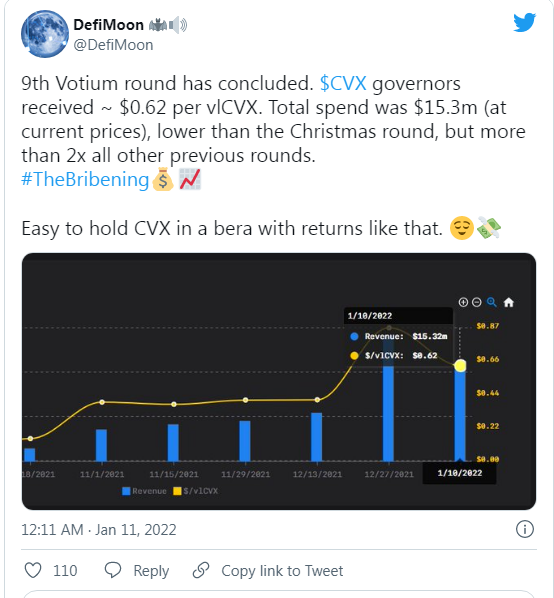Toggle Revenue series in chart legend
Screen dimensions: 554x598
pyautogui.click(x=145, y=491)
